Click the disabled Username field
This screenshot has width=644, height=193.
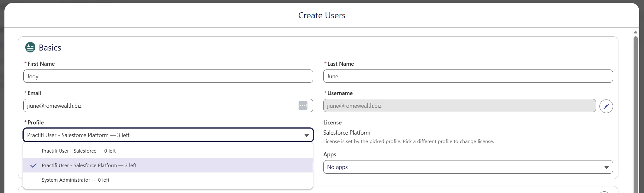coord(459,106)
